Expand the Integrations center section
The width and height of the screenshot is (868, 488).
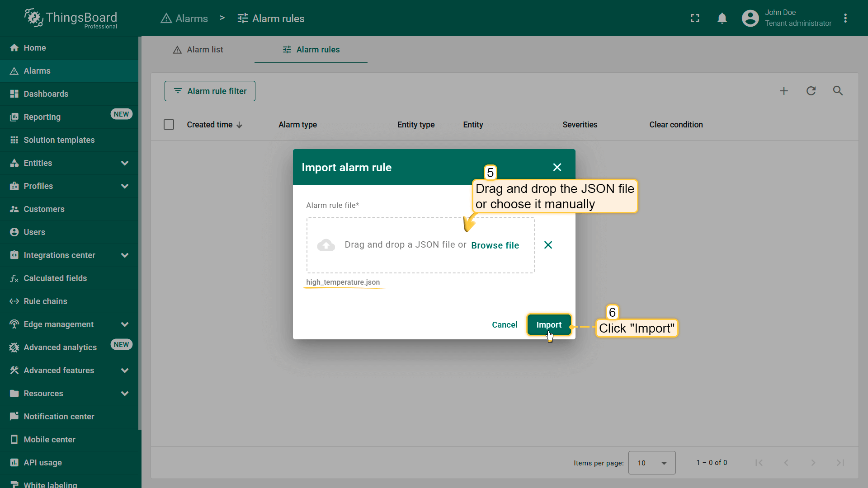(125, 255)
